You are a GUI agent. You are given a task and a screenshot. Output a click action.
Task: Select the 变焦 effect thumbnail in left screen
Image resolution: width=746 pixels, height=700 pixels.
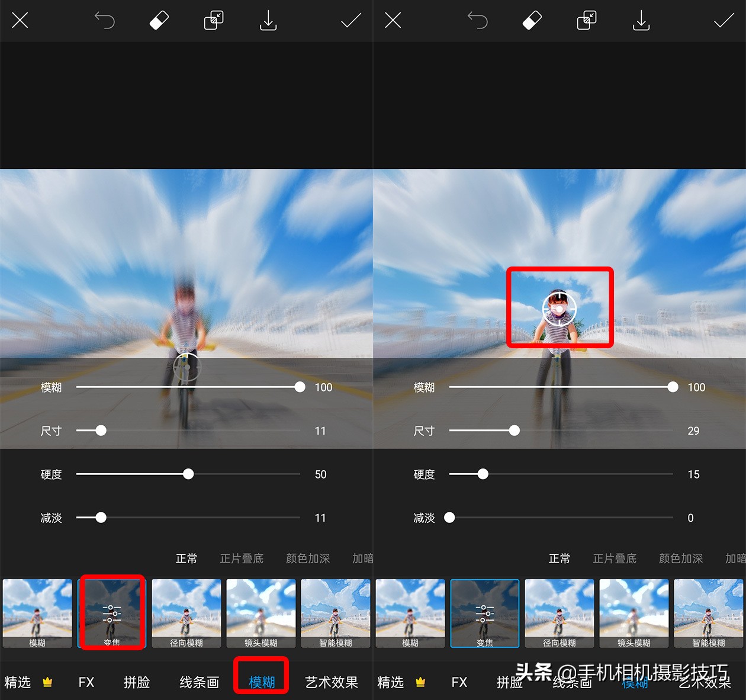tap(112, 613)
